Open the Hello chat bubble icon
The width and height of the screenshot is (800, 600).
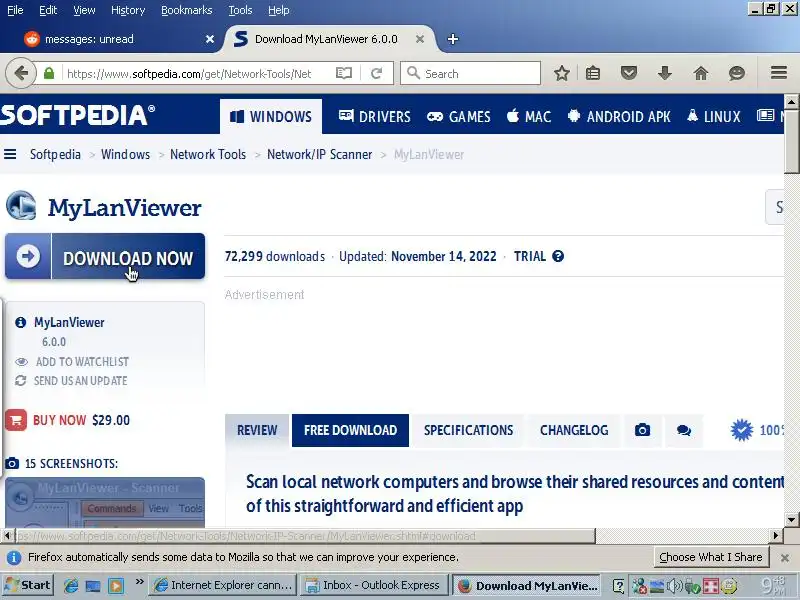click(736, 73)
